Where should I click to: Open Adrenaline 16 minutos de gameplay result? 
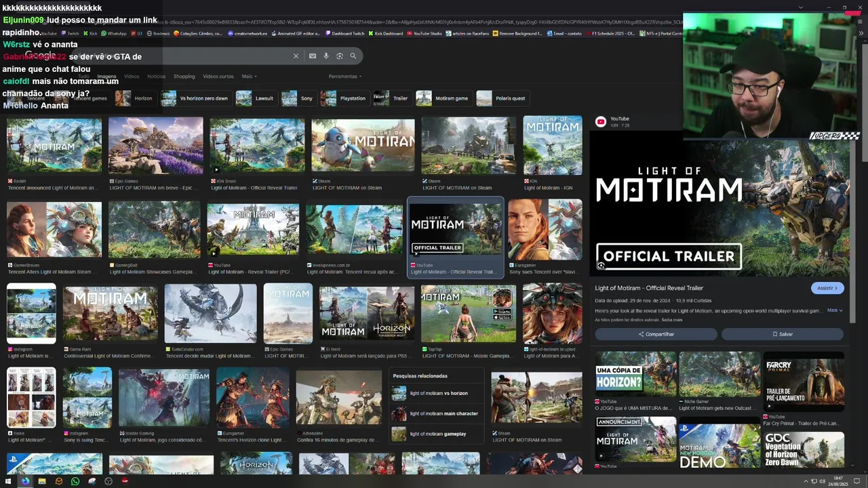[338, 440]
